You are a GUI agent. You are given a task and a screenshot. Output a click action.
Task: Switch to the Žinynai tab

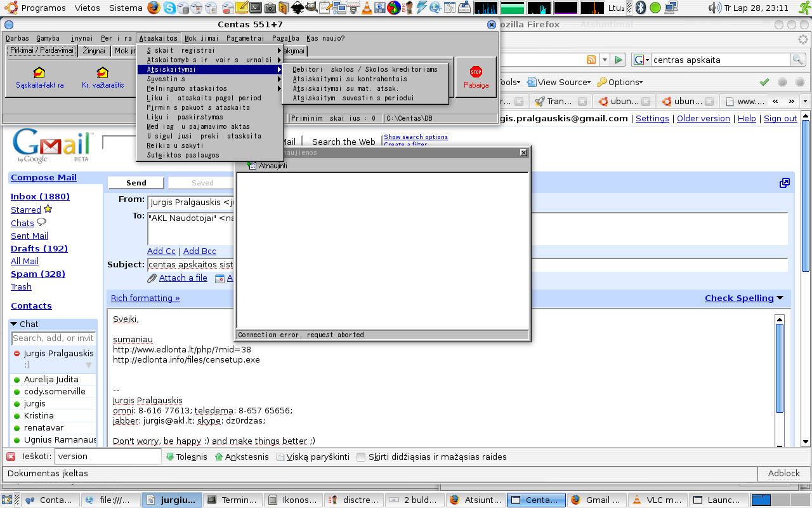point(94,51)
